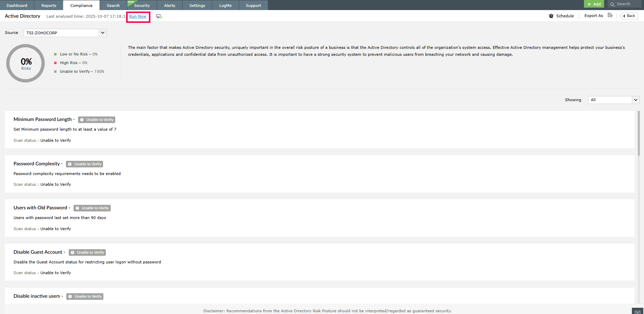Screen dimensions: 644x314
Task: Open the Showing filter dropdown
Action: point(636,100)
